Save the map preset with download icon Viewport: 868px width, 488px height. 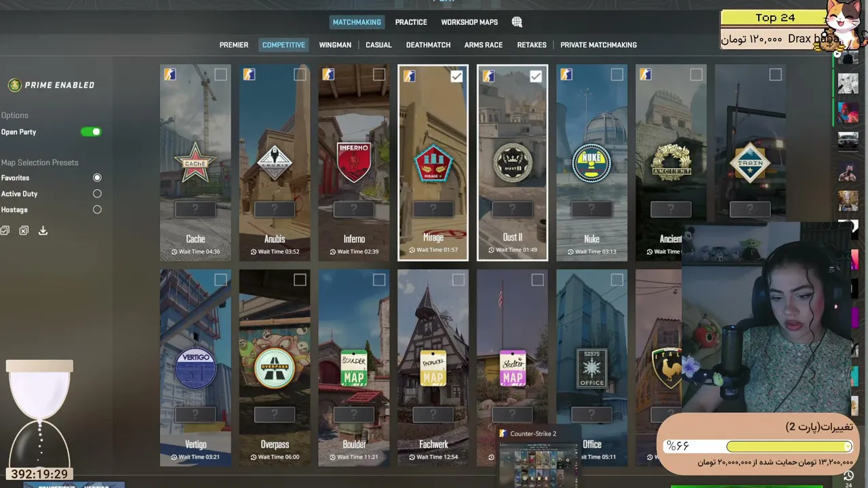tap(43, 230)
